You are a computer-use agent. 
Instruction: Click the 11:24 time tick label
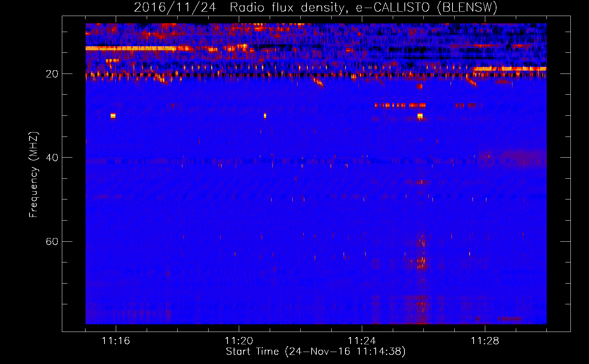coord(362,341)
